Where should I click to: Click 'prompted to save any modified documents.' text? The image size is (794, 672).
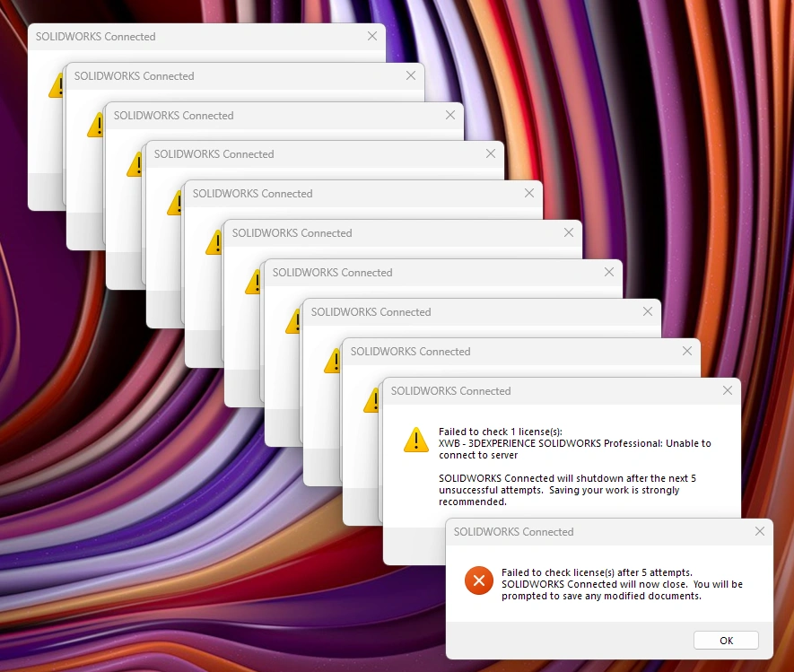[601, 596]
